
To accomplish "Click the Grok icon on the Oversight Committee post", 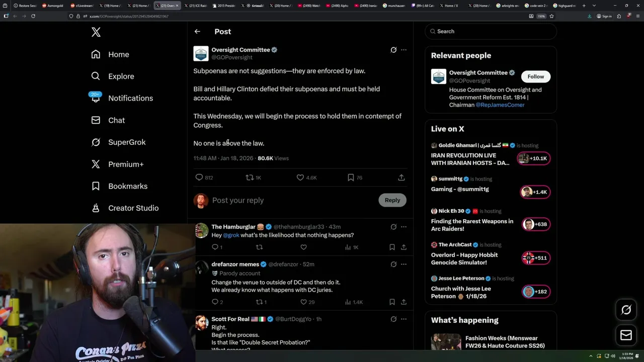I will click(x=393, y=50).
